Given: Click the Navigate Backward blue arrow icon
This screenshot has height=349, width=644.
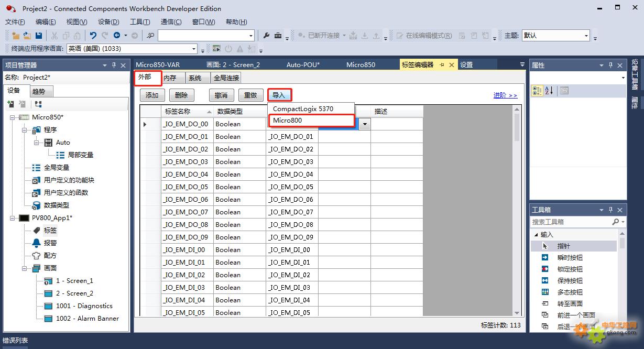Looking at the screenshot, I should click(117, 36).
